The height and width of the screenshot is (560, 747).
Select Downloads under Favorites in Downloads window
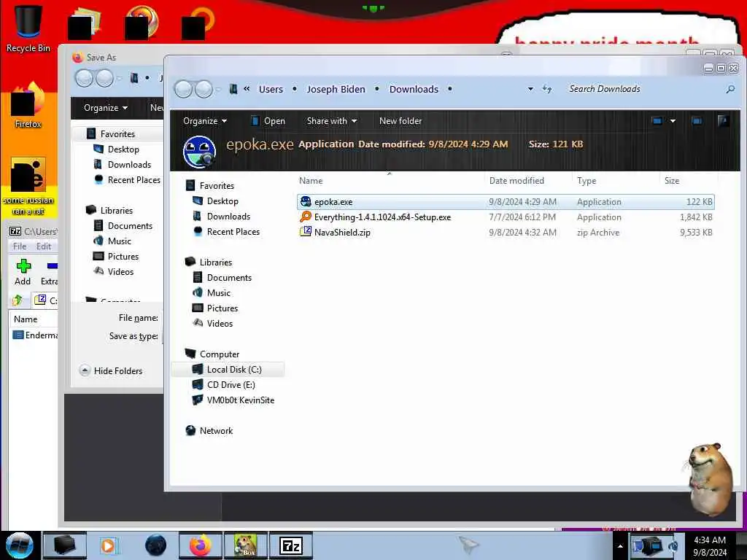(228, 216)
